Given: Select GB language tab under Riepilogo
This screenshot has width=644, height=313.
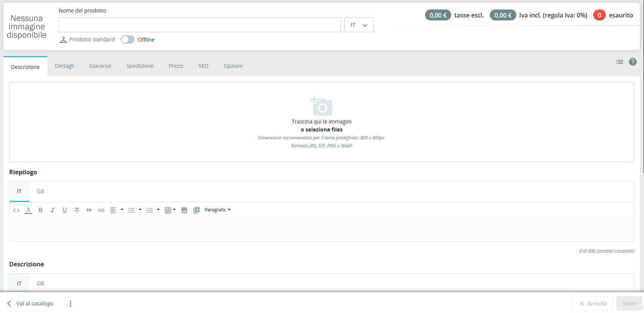Looking at the screenshot, I should click(40, 191).
